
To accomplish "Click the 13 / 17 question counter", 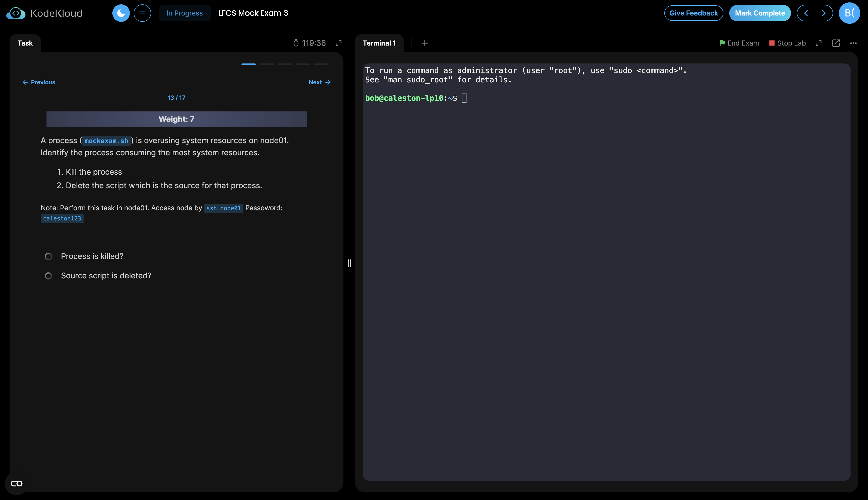I will [176, 98].
